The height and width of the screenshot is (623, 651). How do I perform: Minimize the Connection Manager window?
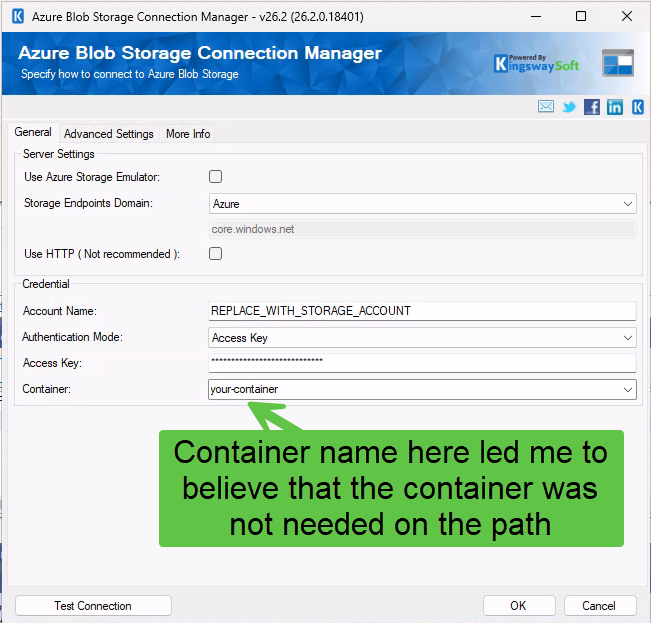point(536,16)
